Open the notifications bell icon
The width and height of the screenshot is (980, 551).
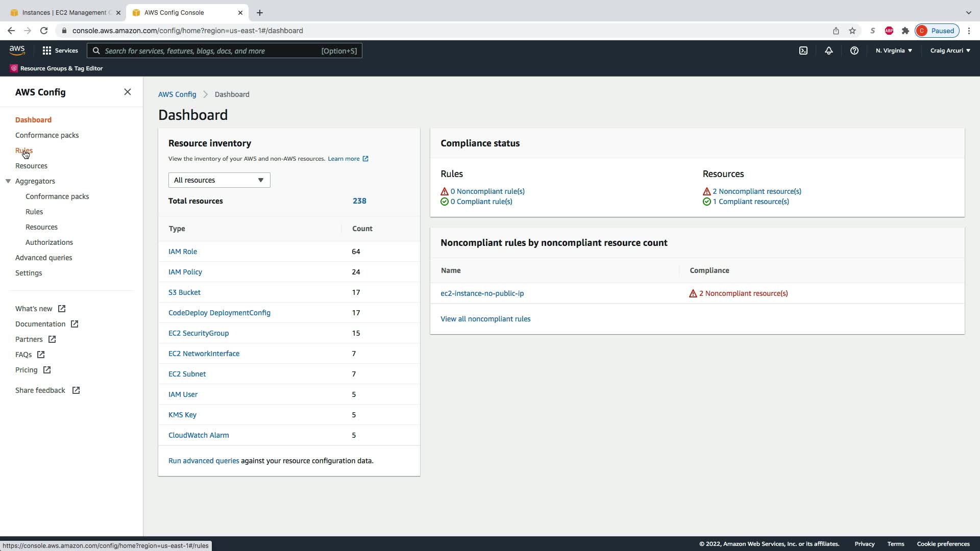point(828,51)
